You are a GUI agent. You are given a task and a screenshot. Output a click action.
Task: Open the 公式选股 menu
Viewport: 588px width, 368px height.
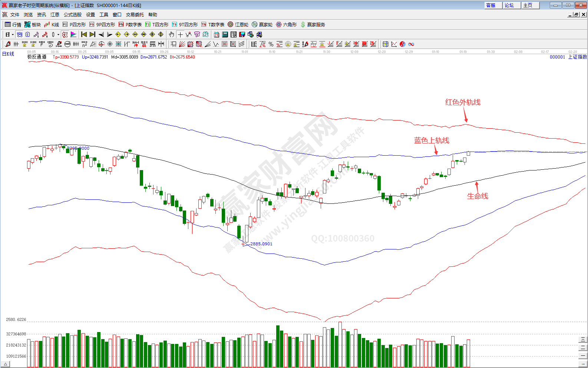click(72, 15)
